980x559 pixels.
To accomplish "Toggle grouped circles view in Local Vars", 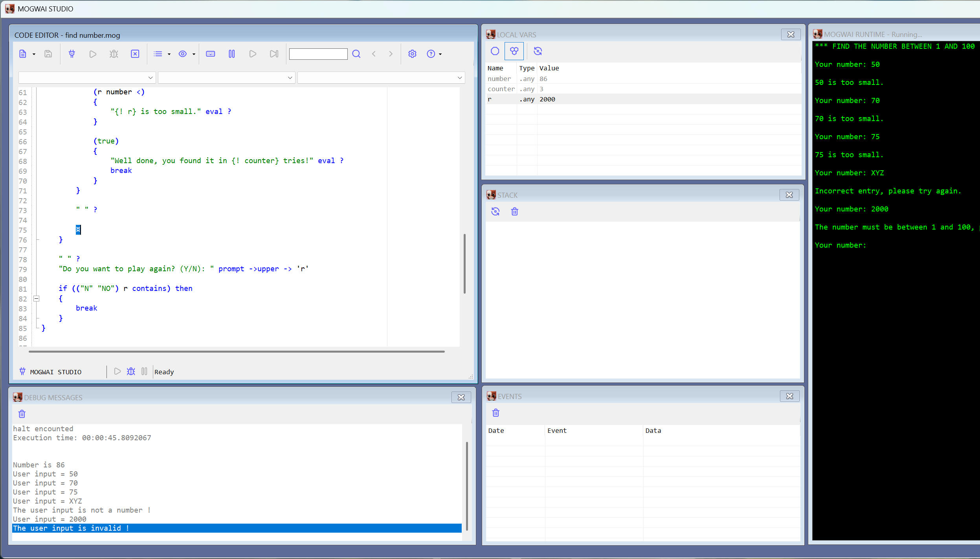I will [514, 51].
